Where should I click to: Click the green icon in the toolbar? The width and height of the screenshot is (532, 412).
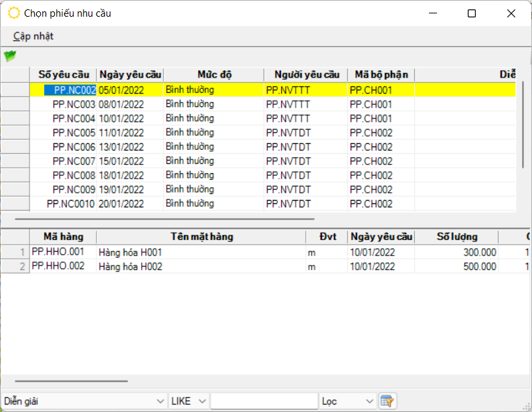(x=9, y=56)
